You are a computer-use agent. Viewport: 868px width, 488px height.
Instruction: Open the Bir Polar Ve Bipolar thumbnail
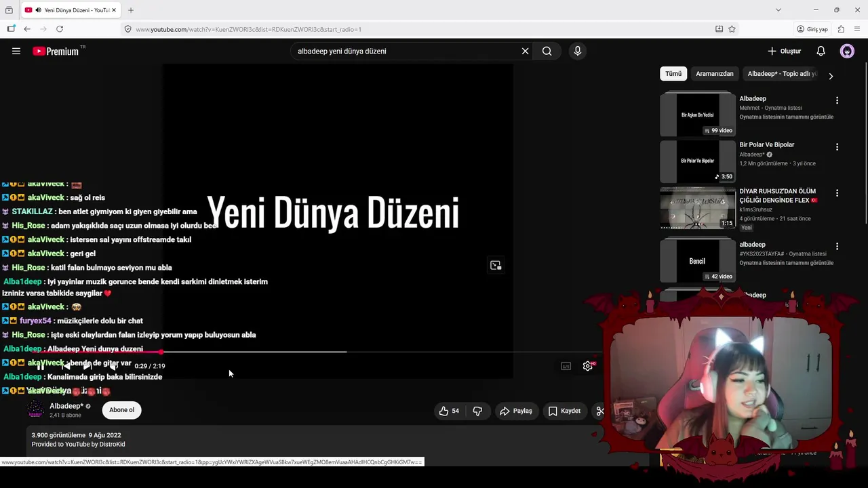click(x=697, y=161)
